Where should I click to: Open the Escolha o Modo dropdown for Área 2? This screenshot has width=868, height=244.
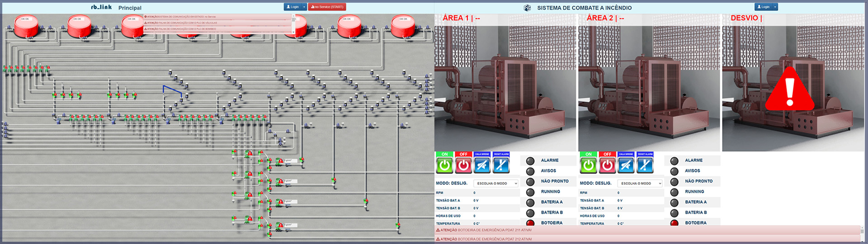point(640,183)
